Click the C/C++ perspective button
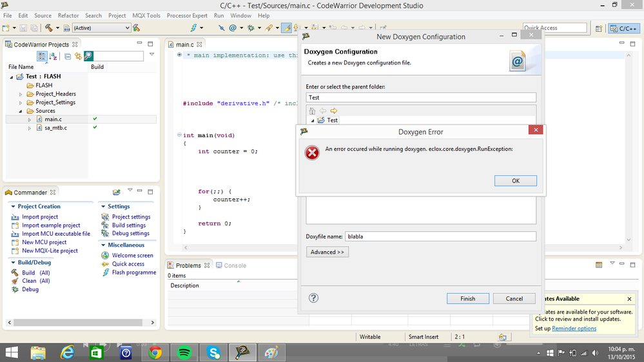Image resolution: width=644 pixels, height=362 pixels. click(x=624, y=28)
